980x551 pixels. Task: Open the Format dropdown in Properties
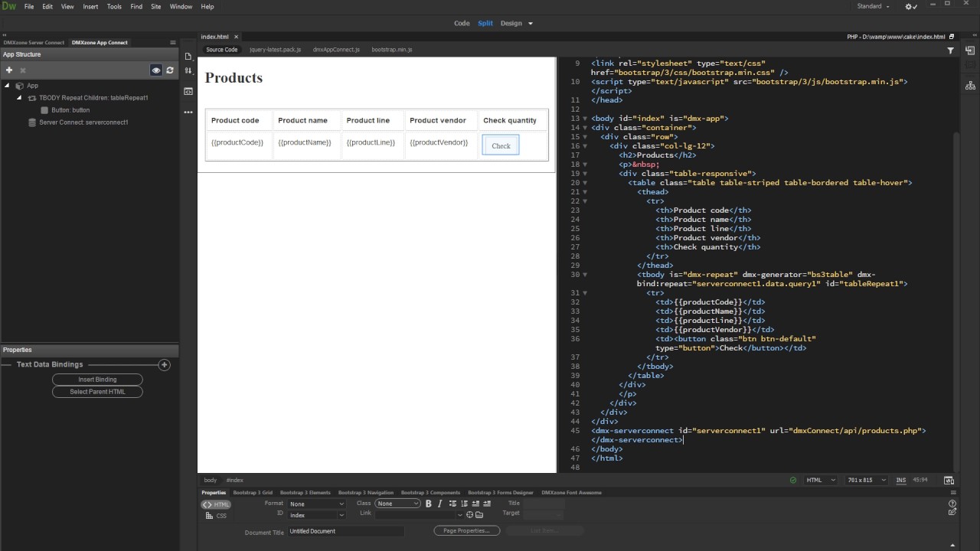[316, 504]
